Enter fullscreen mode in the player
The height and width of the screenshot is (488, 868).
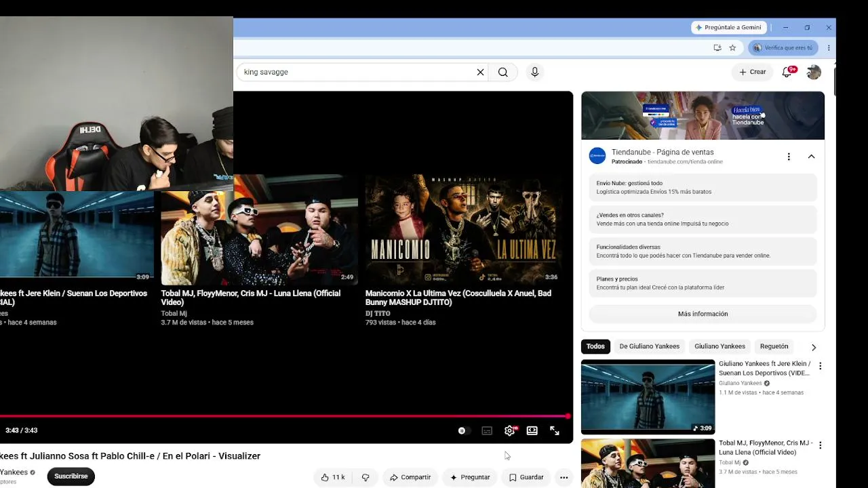click(x=555, y=430)
